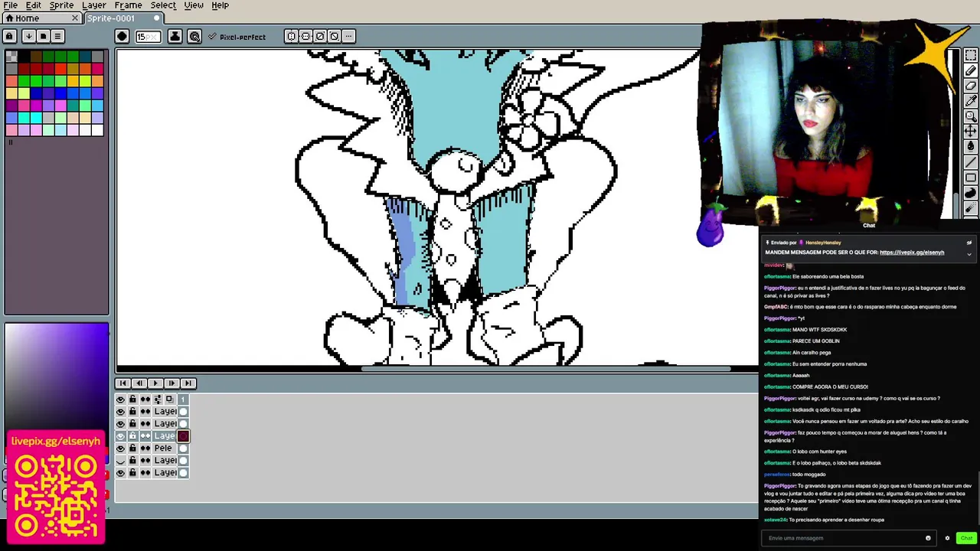Image resolution: width=980 pixels, height=551 pixels.
Task: Open the Select menu
Action: point(163,5)
